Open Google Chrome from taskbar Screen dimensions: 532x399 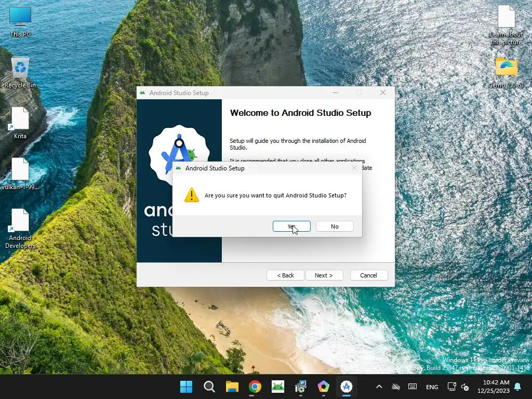click(255, 387)
